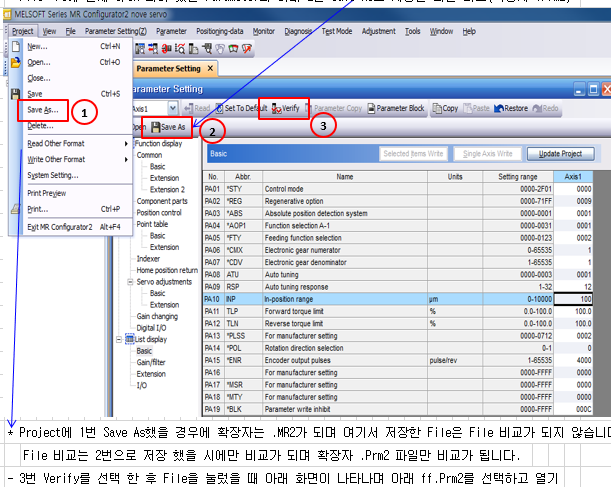This screenshot has height=487, width=611.
Task: Open the Monitor menu
Action: click(x=263, y=31)
